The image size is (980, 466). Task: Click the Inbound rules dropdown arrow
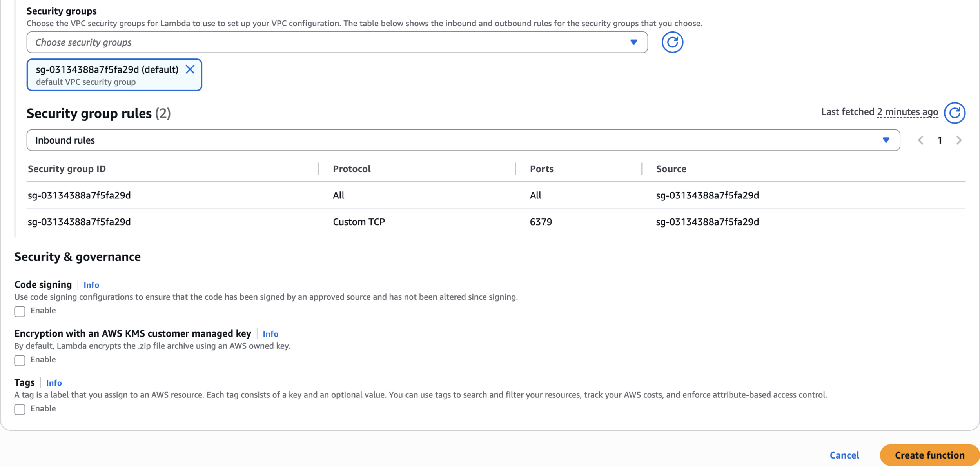tap(886, 140)
